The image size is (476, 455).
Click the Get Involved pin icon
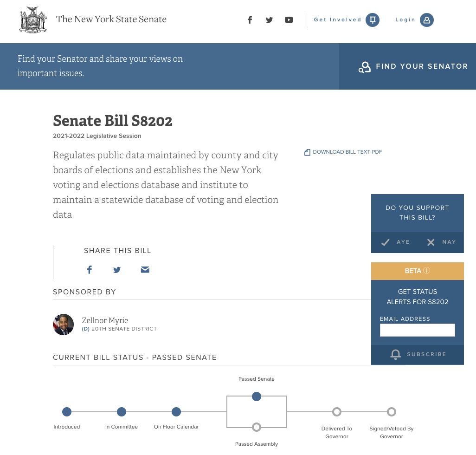[372, 20]
